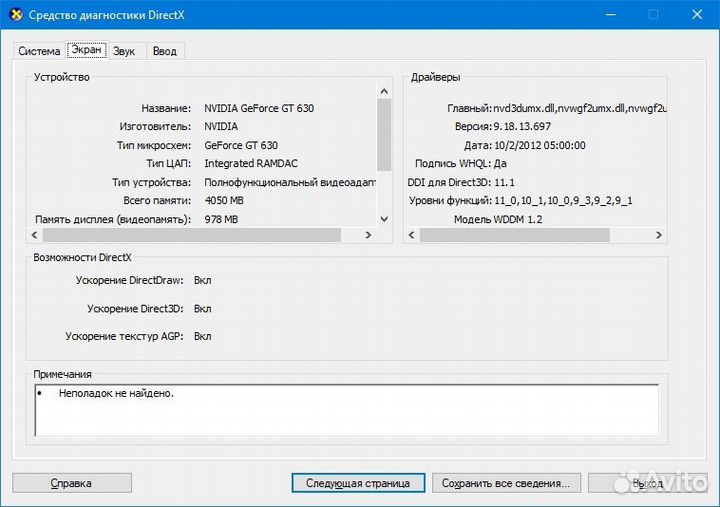Click right arrow of Устройство horizontal scrollbar

click(369, 235)
